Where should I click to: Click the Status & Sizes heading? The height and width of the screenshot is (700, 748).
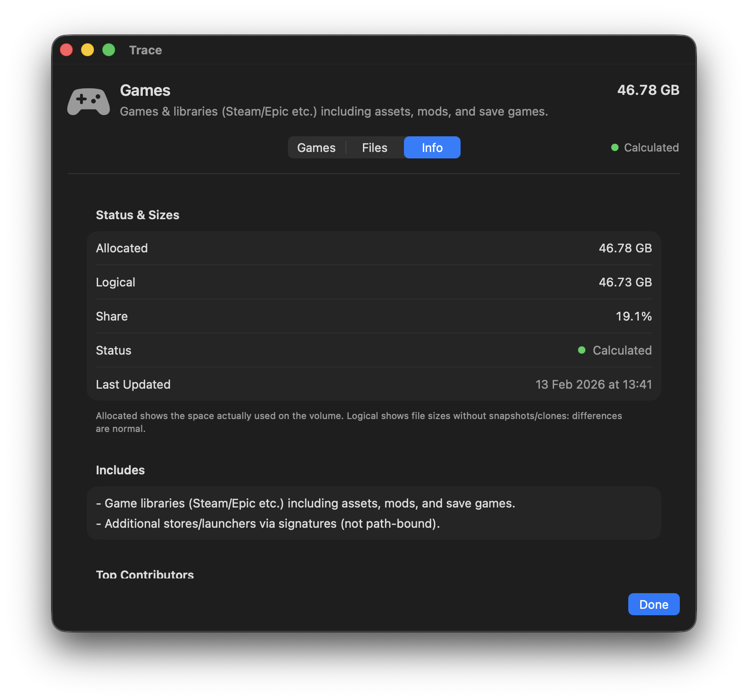pos(137,215)
